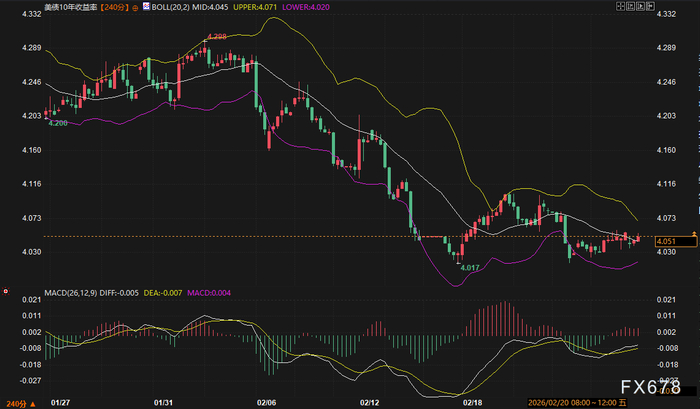Click the 4.200 low price annotation
The height and width of the screenshot is (409, 700).
(x=58, y=122)
